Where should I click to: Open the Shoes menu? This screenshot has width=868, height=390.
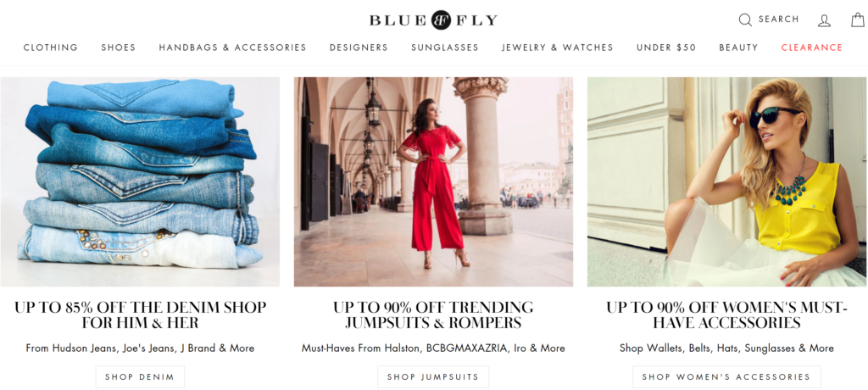click(x=119, y=47)
